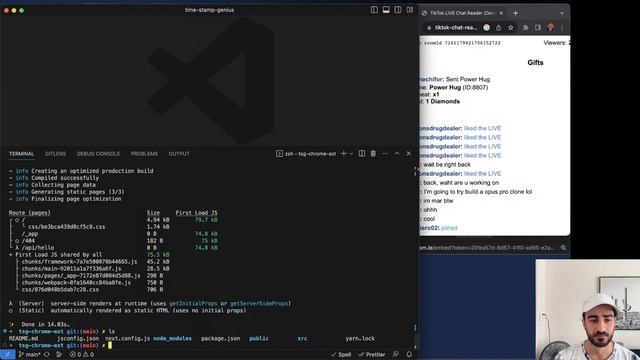Close the TikTok LIVE Chat Reader tab

coord(501,13)
